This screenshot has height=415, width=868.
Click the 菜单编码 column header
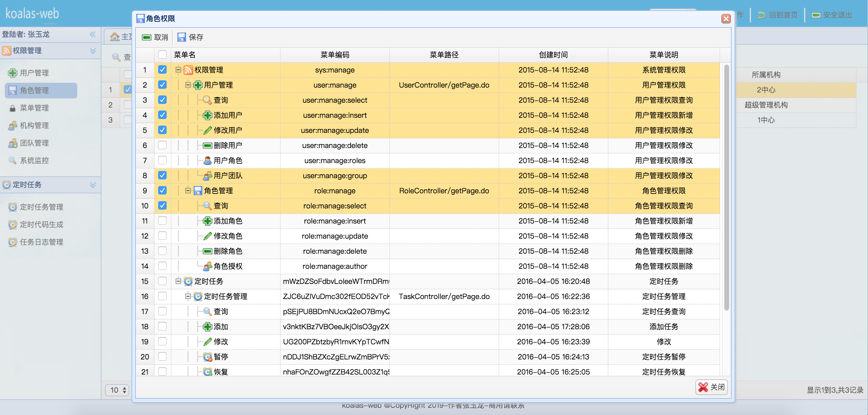(x=335, y=55)
